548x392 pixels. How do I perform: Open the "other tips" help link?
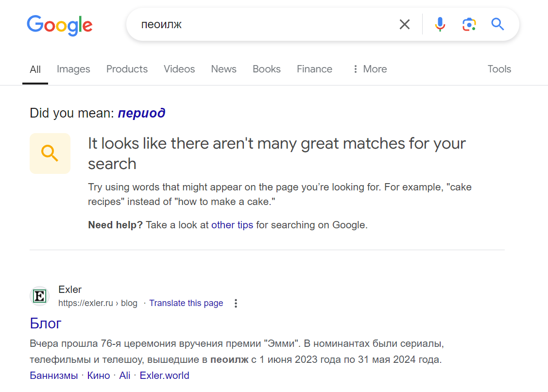(x=232, y=225)
